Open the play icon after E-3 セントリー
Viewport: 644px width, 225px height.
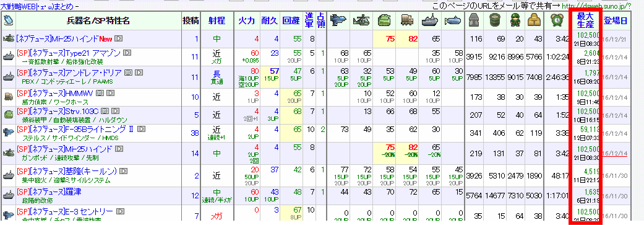(120, 211)
